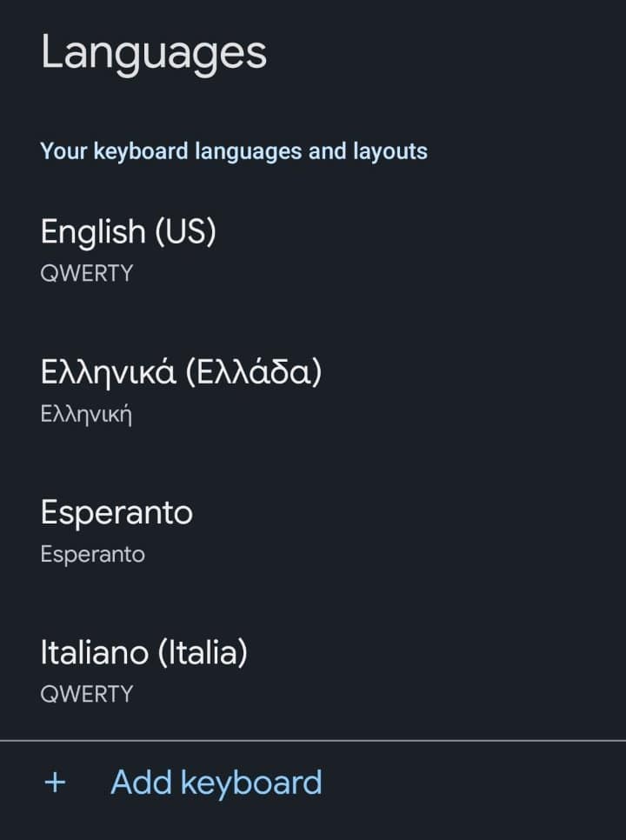
Task: Tap the QWERTY label under English (US)
Action: [86, 273]
